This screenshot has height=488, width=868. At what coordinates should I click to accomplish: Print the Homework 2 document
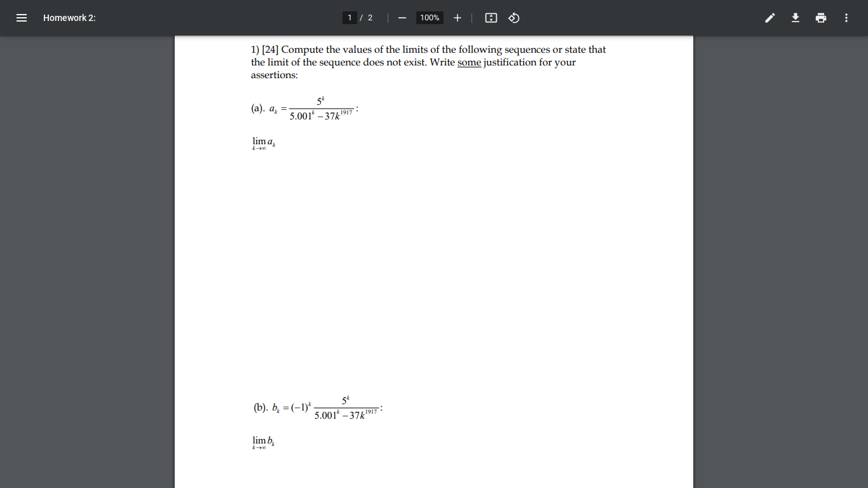(820, 18)
